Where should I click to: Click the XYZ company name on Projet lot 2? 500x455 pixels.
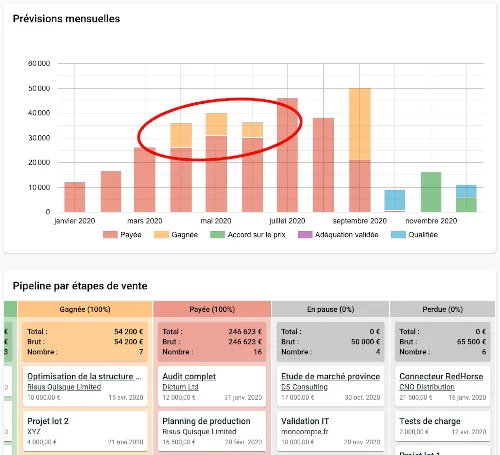coord(34,432)
